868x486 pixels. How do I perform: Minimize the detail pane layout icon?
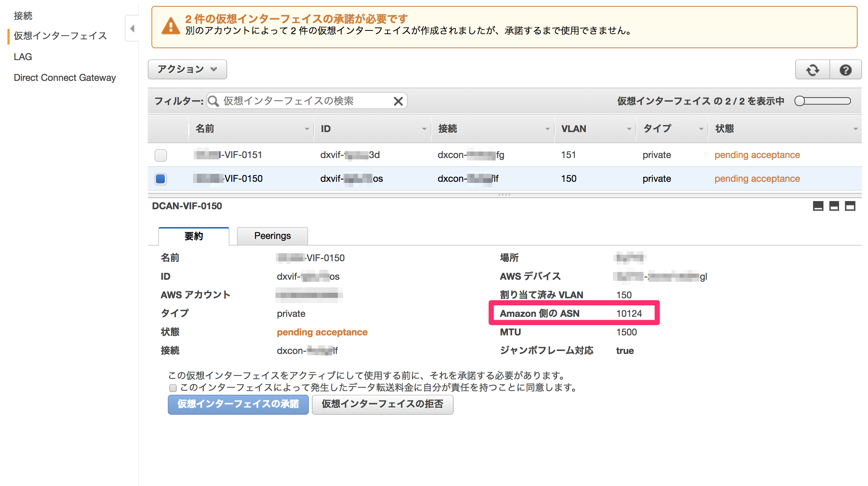818,206
